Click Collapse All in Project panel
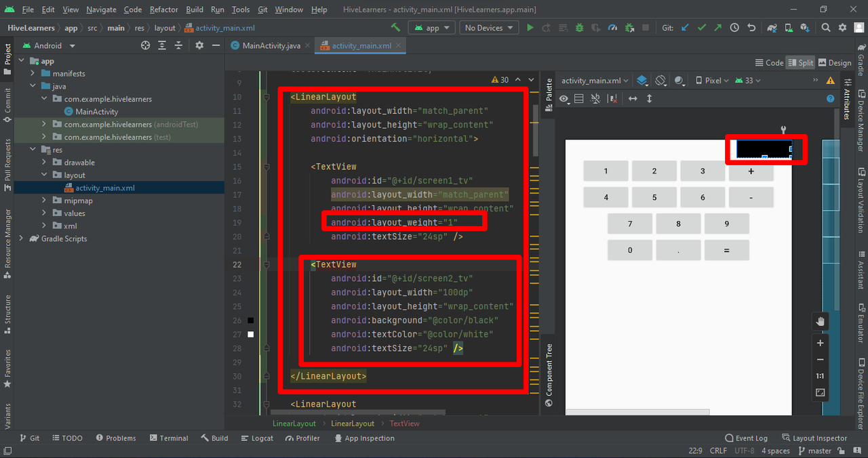868x458 pixels. coord(179,45)
